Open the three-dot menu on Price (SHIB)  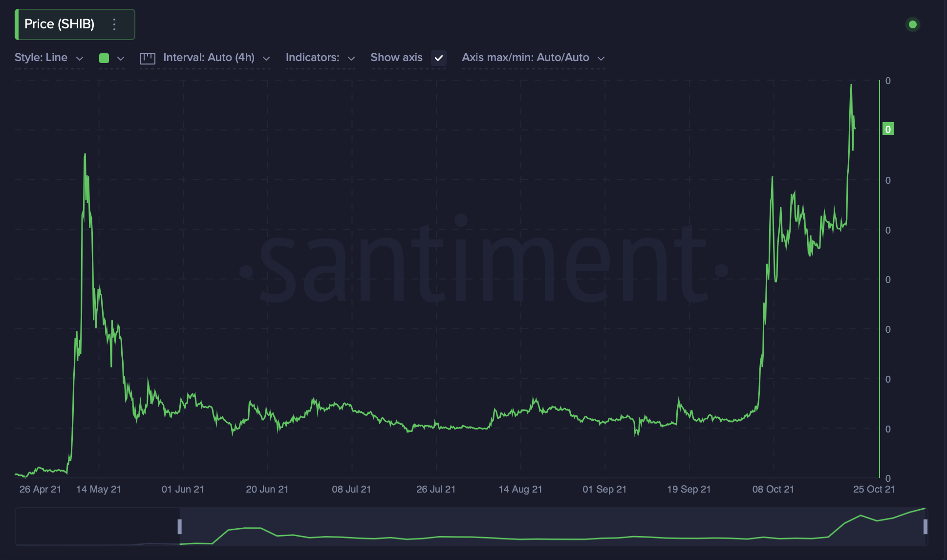pyautogui.click(x=114, y=24)
